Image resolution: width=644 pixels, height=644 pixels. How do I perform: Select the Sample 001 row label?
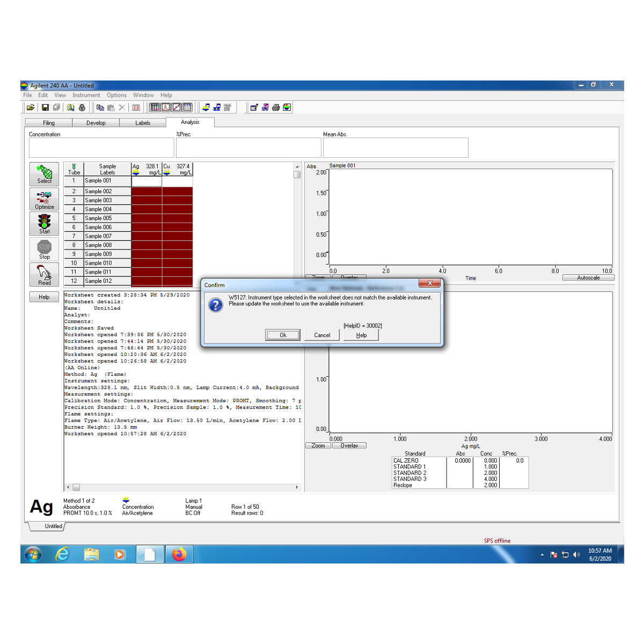click(x=107, y=181)
